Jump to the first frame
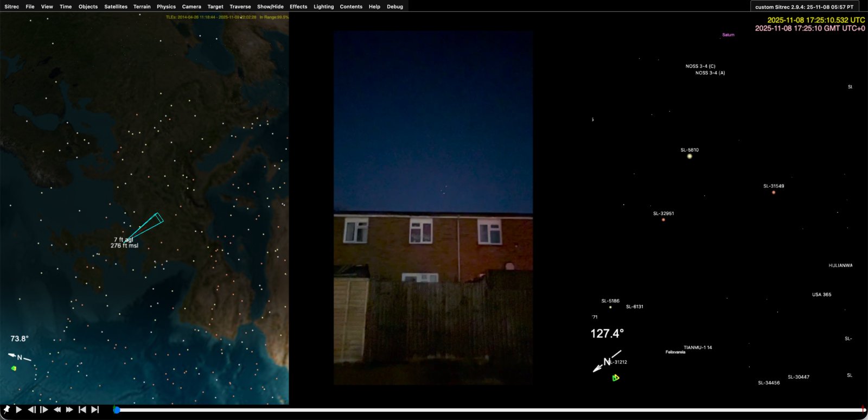The height and width of the screenshot is (420, 868). (82, 410)
